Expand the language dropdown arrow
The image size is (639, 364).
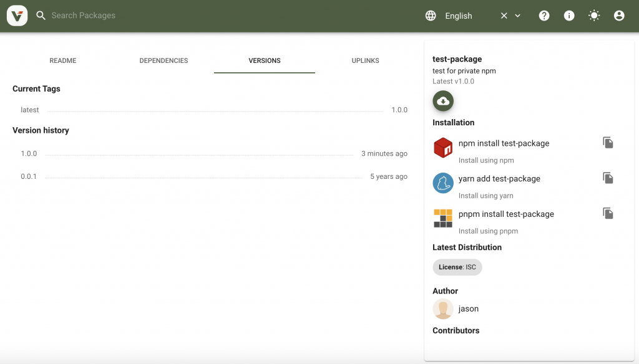(517, 16)
